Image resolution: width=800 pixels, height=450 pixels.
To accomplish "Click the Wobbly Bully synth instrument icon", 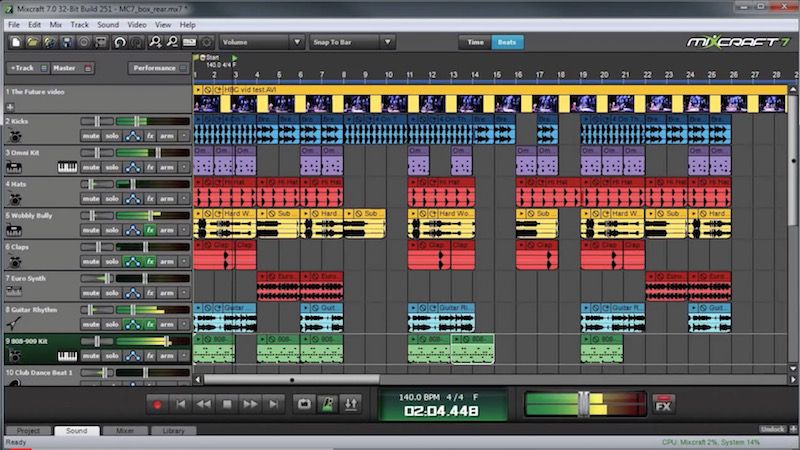I will pyautogui.click(x=14, y=231).
